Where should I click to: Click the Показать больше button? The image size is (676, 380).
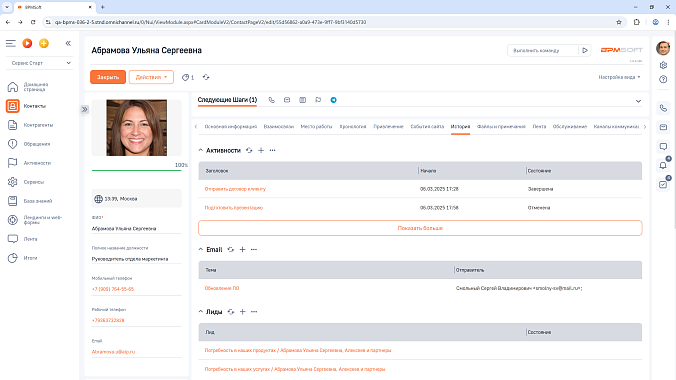click(420, 228)
